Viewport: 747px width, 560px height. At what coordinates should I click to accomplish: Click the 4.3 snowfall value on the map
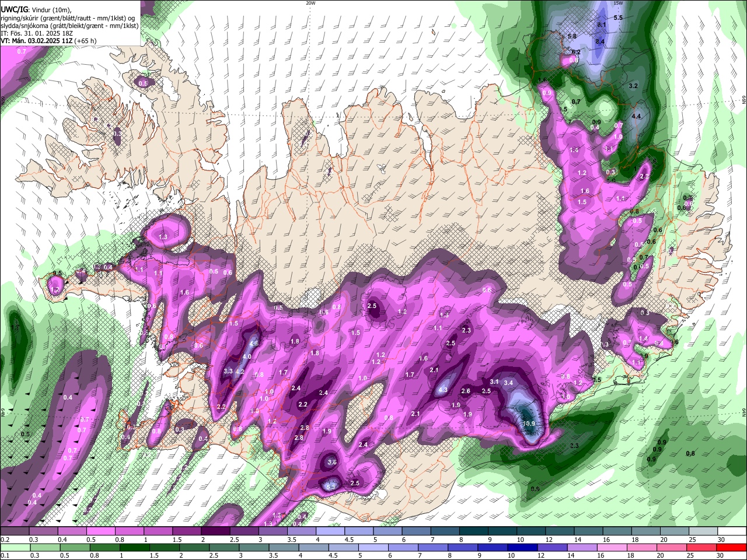click(x=442, y=390)
